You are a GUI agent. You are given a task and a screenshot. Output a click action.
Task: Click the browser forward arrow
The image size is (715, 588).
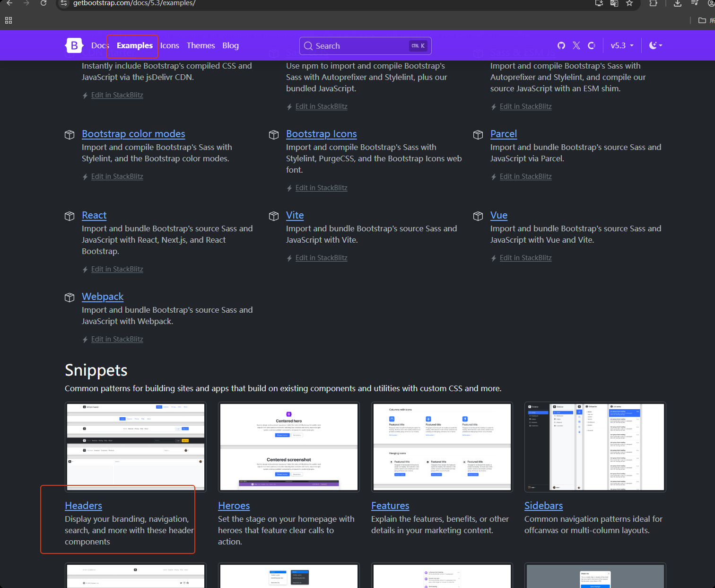click(26, 3)
